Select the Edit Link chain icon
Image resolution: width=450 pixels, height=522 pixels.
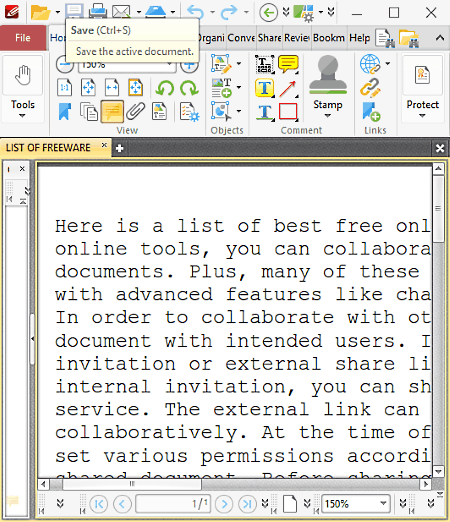tap(370, 88)
